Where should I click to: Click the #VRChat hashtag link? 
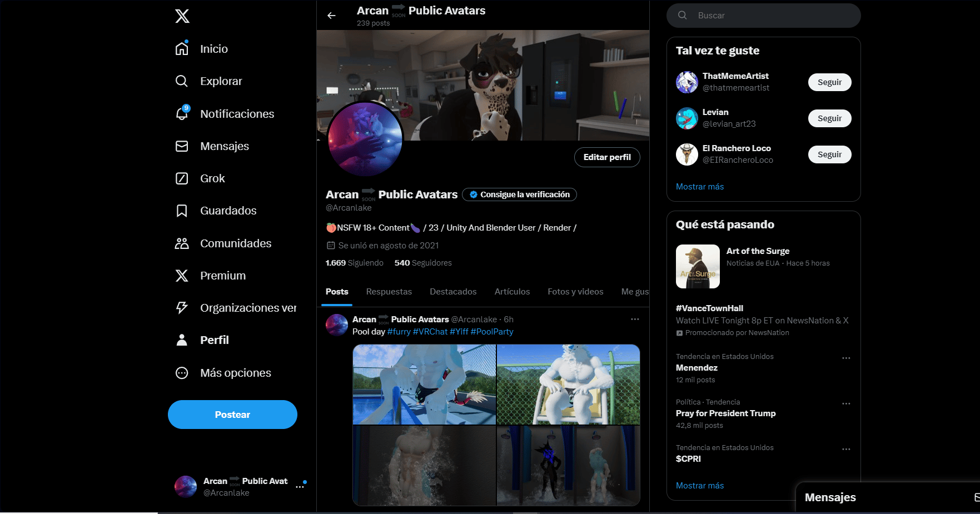point(430,332)
